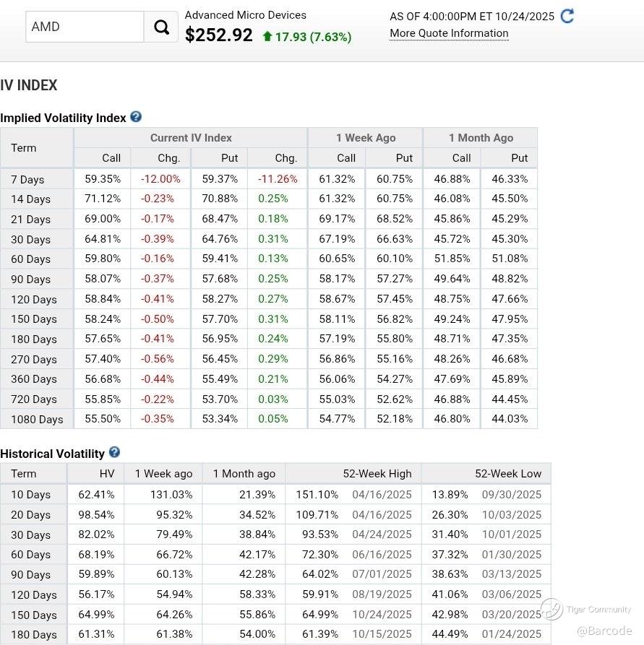Click the IV table Term header
Viewport: 644px width, 645px height.
coord(23,147)
